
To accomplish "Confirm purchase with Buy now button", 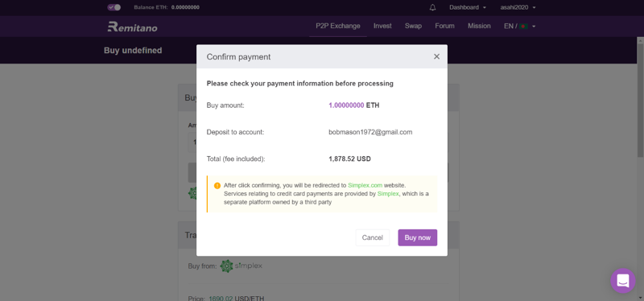I will click(417, 237).
